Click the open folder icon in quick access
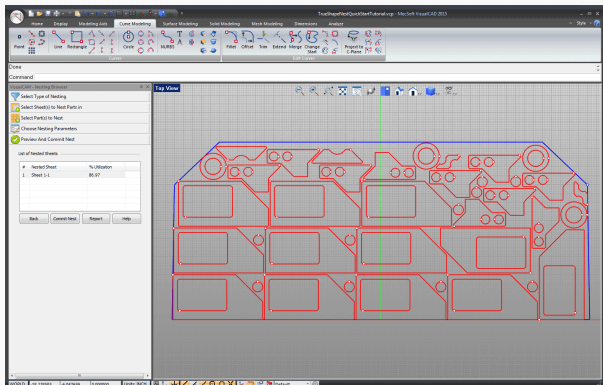Image resolution: width=603 pixels, height=385 pixels. 39,13
